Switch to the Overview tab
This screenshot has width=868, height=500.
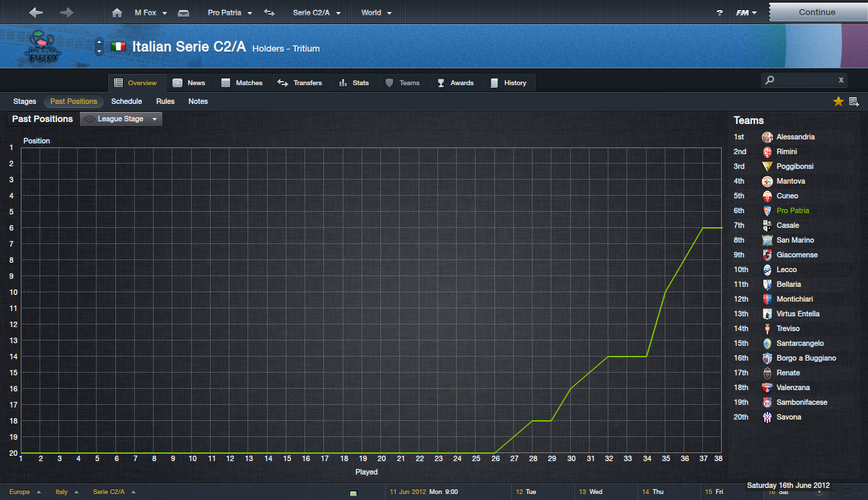click(x=137, y=83)
